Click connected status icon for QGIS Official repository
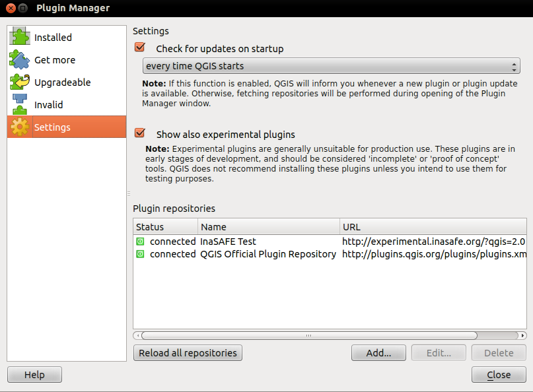This screenshot has width=533, height=392. (140, 254)
